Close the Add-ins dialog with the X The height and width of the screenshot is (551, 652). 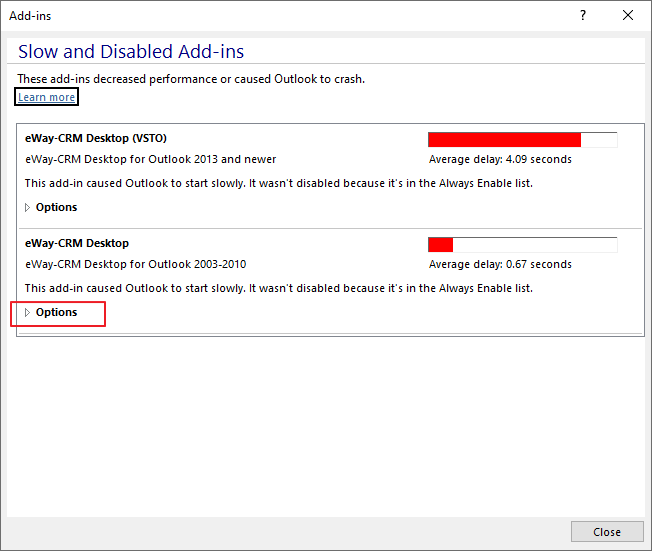tap(628, 15)
